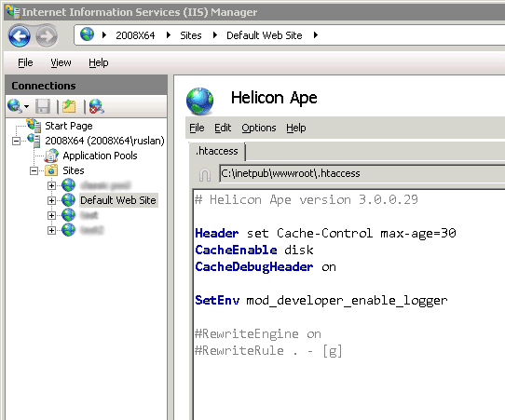This screenshot has height=420, width=505.
Task: Click the 2008X64 server icon in tree
Action: pyautogui.click(x=34, y=141)
